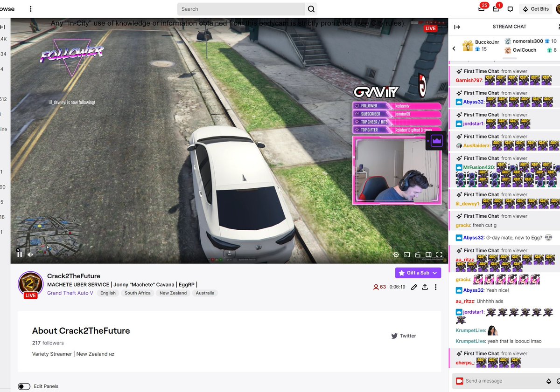560x392 pixels.
Task: Open the whispers chat bubble icon
Action: (510, 9)
